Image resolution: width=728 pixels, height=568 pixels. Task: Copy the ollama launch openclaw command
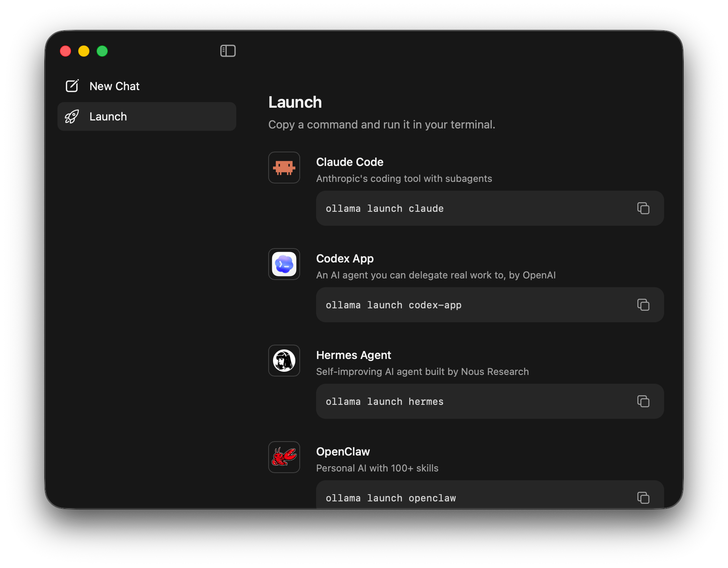[x=643, y=498]
